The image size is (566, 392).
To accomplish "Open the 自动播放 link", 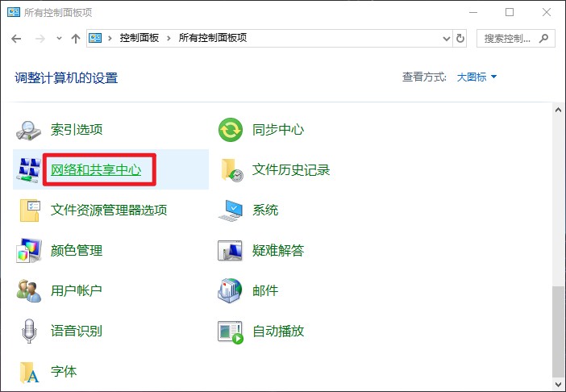I will 278,331.
